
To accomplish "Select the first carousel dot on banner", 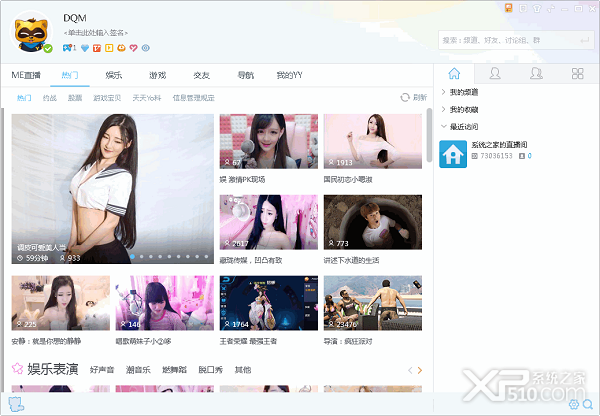I will point(132,256).
